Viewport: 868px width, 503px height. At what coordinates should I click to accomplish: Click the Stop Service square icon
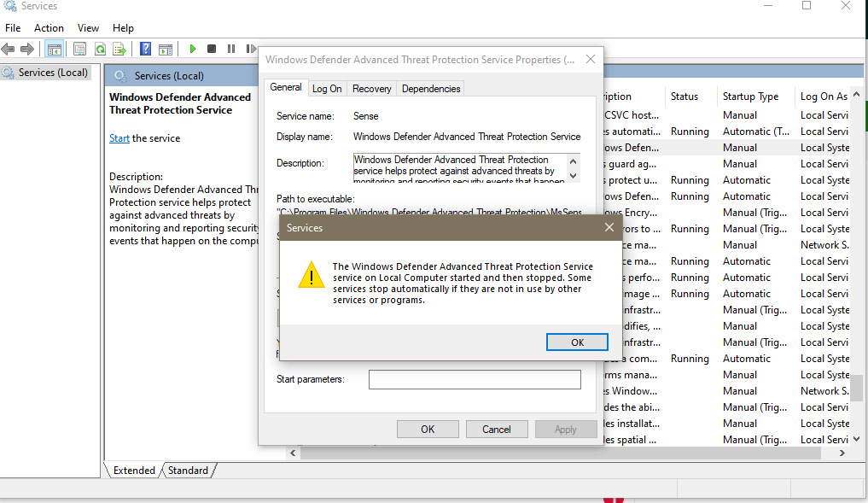pyautogui.click(x=212, y=49)
